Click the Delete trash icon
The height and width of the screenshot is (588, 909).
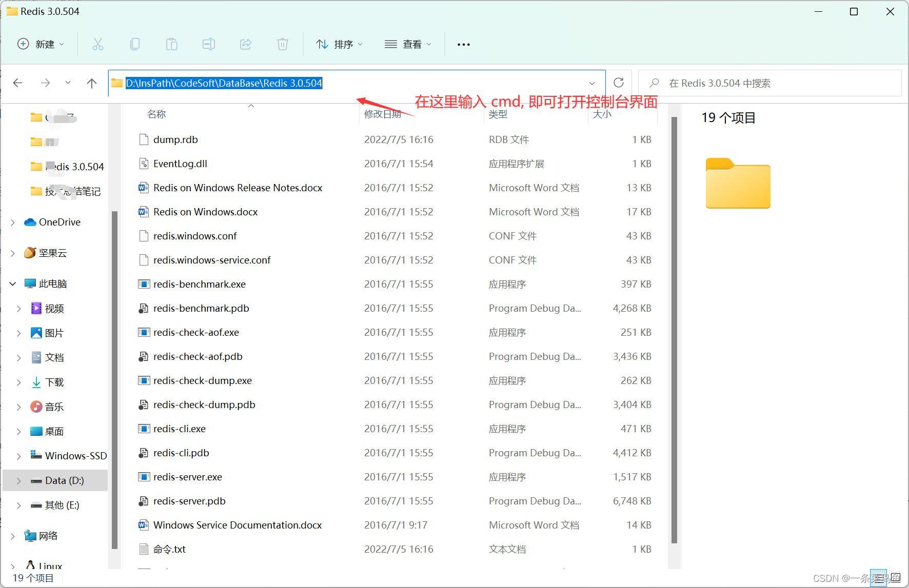(x=283, y=44)
